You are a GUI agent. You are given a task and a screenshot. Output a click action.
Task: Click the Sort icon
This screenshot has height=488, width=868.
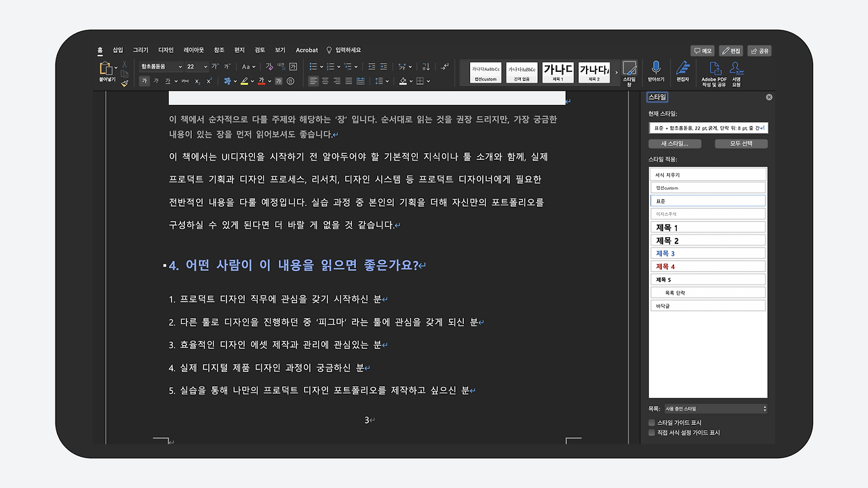coord(426,66)
